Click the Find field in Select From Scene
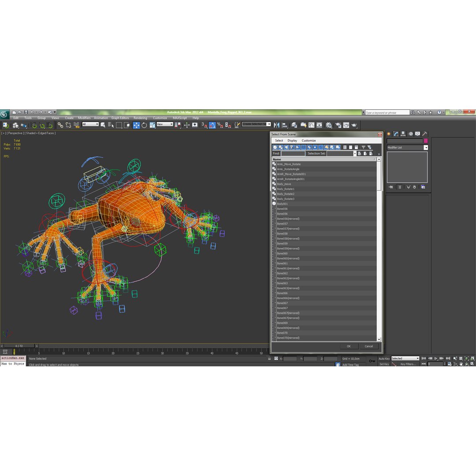This screenshot has width=476, height=476. [x=293, y=154]
